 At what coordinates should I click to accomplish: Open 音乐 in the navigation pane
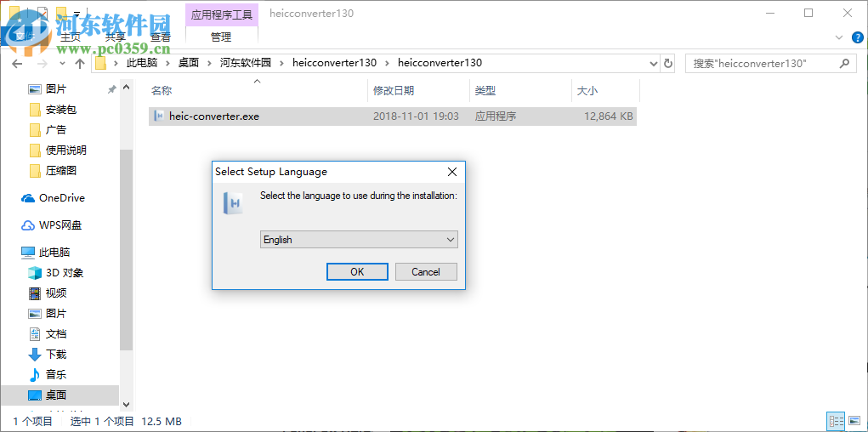coord(56,374)
